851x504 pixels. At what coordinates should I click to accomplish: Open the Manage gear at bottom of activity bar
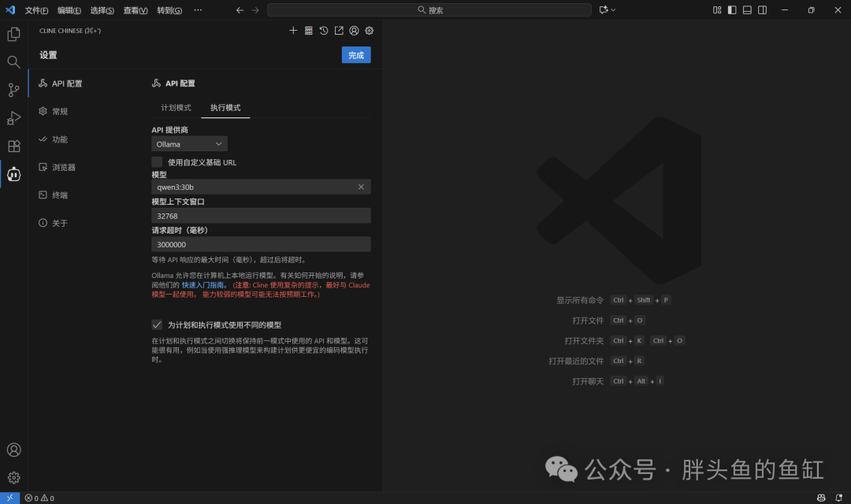(13, 477)
